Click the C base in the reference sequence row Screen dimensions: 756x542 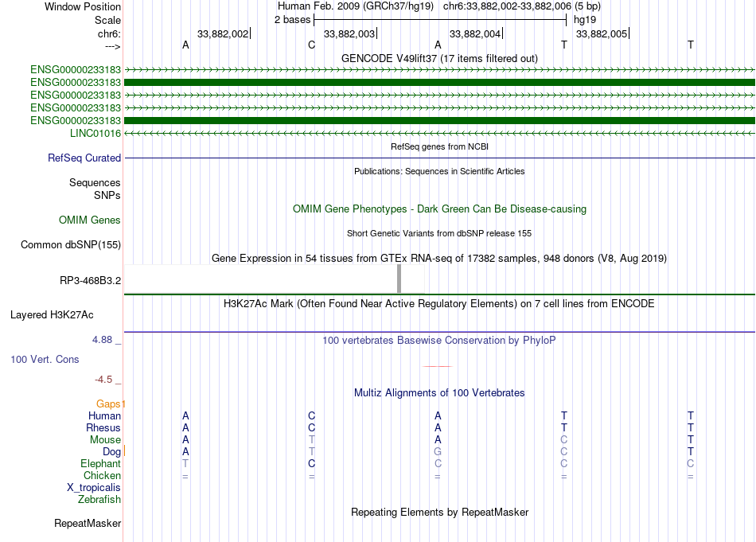(x=311, y=45)
